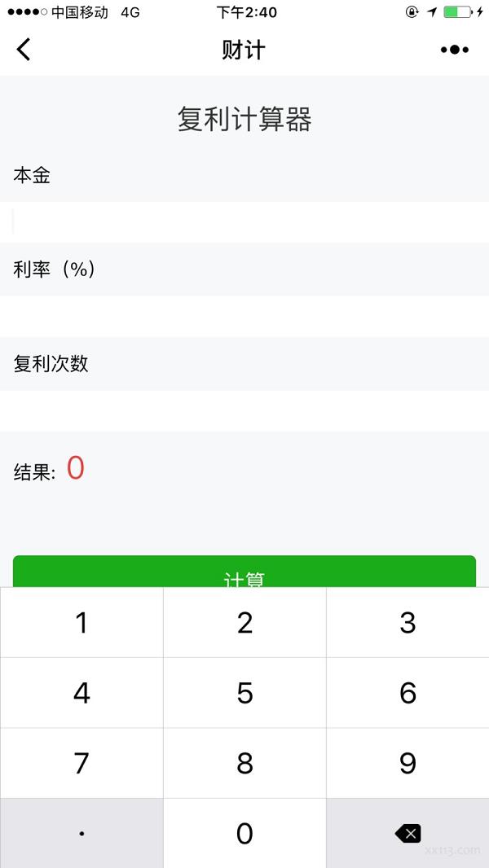Click the green 计算 button
This screenshot has height=868, width=489.
pyautogui.click(x=244, y=572)
